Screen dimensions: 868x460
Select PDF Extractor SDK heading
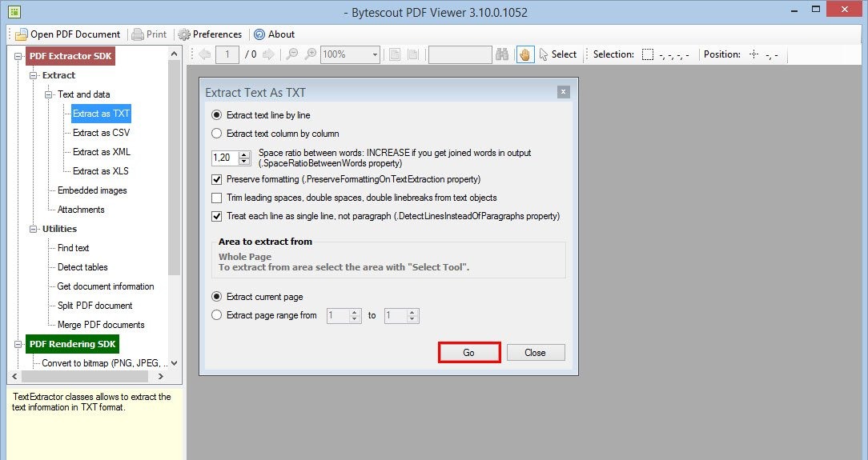click(70, 56)
